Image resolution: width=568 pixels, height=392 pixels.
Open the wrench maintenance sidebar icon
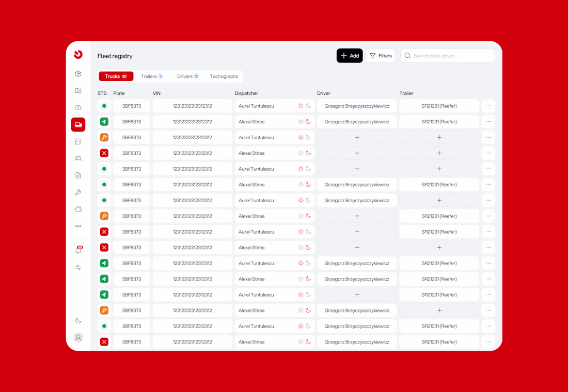click(x=78, y=192)
